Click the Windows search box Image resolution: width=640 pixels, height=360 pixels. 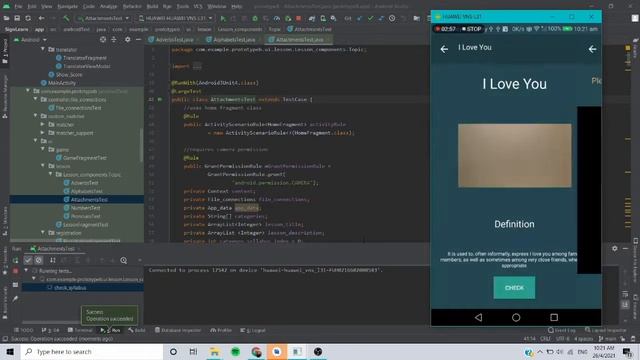click(x=92, y=351)
